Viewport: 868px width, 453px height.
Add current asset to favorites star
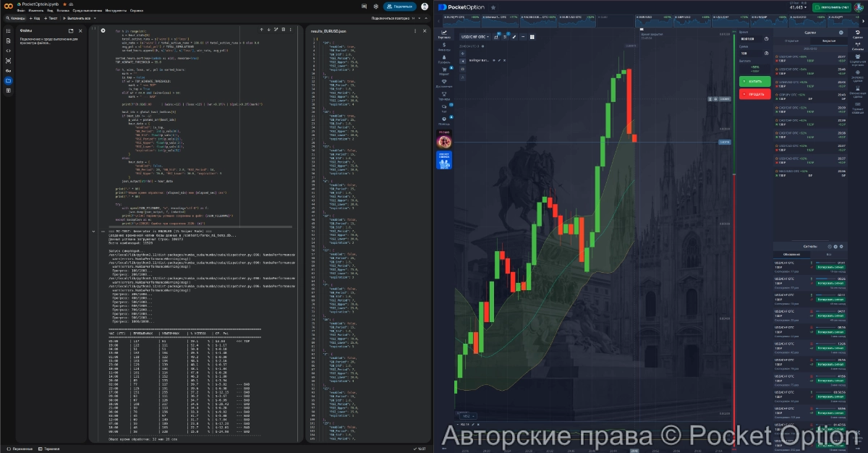click(493, 7)
